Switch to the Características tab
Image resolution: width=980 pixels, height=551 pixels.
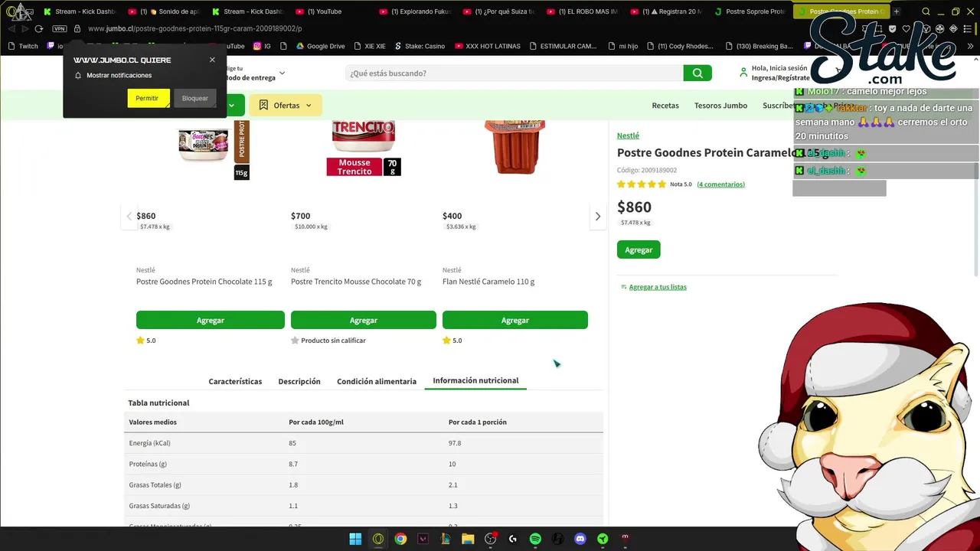(x=235, y=381)
